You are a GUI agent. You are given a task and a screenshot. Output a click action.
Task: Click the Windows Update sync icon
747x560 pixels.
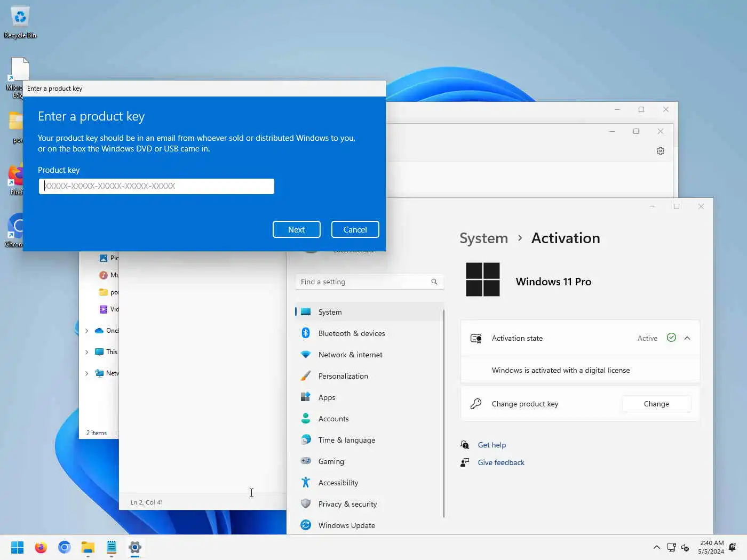[306, 525]
